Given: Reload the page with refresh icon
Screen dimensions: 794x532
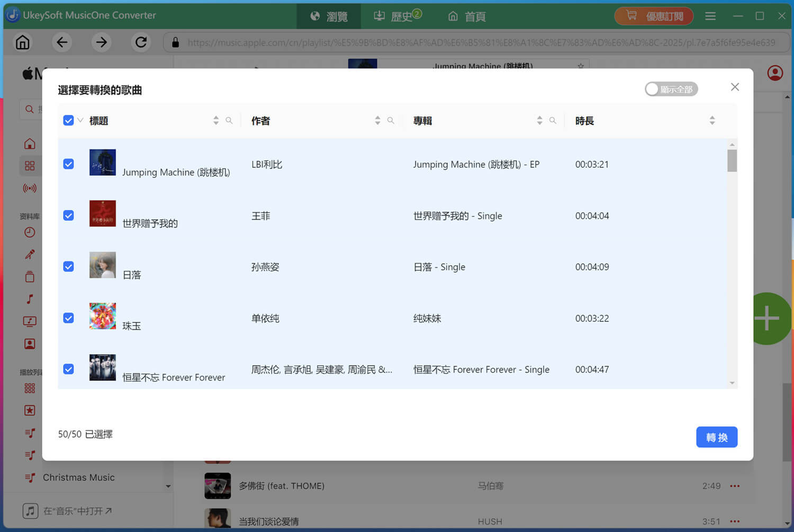Looking at the screenshot, I should click(x=141, y=42).
